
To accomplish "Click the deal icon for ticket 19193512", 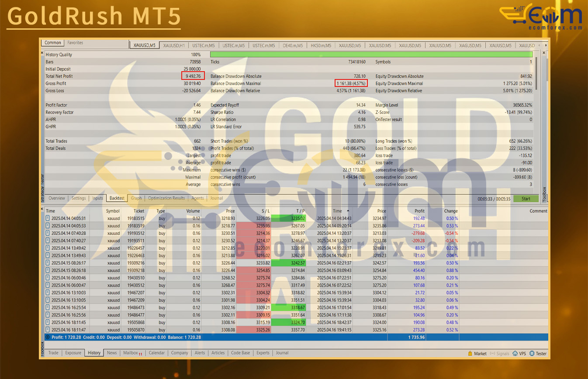I will tap(48, 233).
